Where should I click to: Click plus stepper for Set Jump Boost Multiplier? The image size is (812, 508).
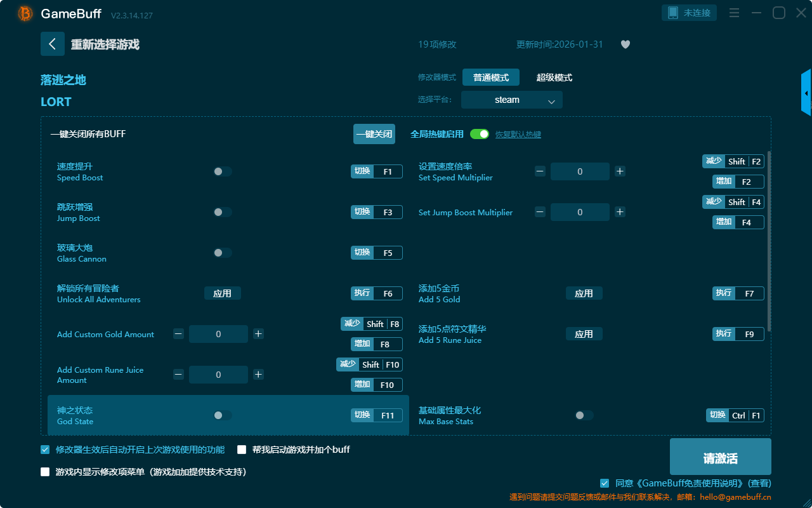pos(620,212)
